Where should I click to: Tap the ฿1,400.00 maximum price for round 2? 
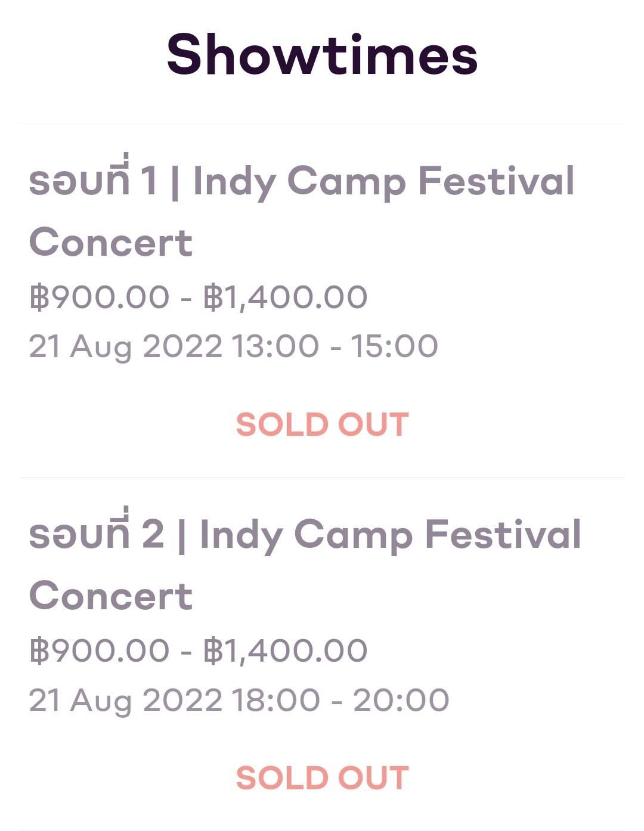(285, 650)
